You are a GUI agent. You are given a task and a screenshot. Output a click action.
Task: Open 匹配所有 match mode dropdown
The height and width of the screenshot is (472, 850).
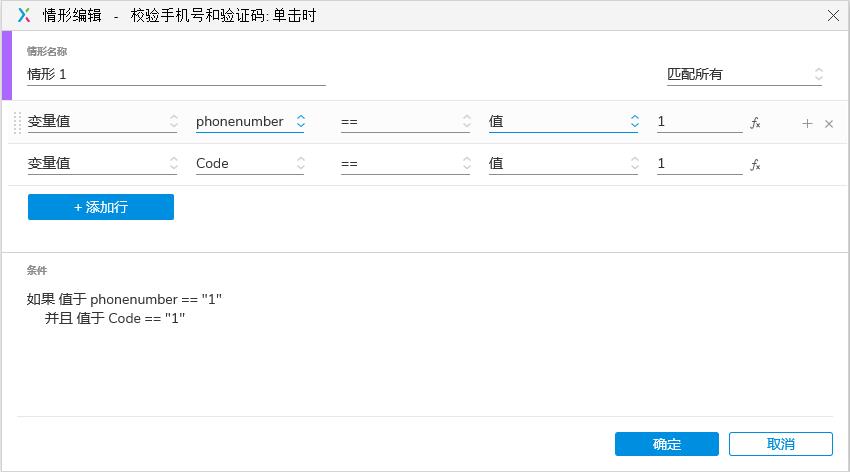tap(745, 74)
